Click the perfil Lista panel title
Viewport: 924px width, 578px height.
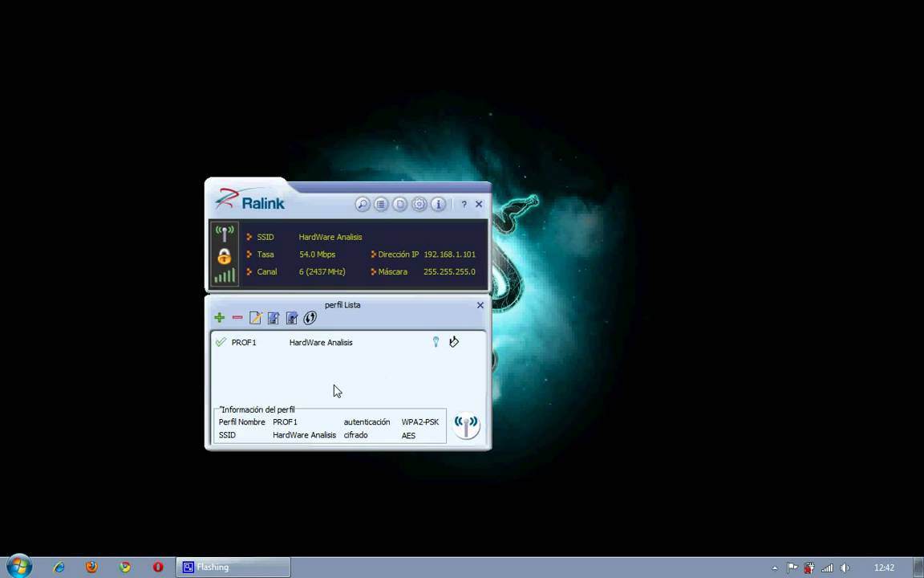pyautogui.click(x=342, y=305)
